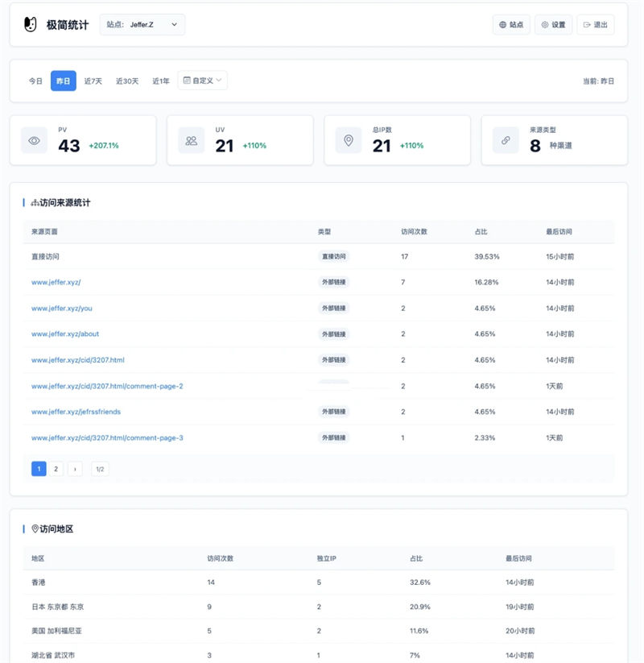Click the next page arrow in pagination
This screenshot has height=663, width=644.
tap(75, 469)
